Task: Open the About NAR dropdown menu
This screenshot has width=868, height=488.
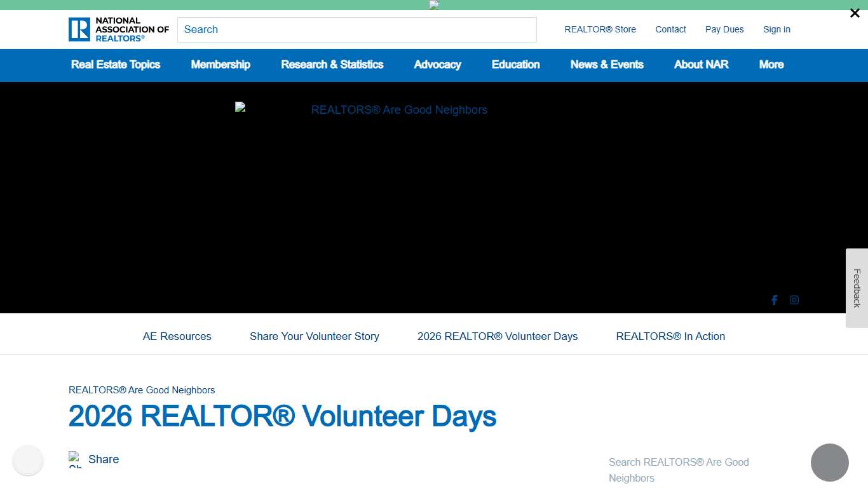Action: click(x=701, y=65)
